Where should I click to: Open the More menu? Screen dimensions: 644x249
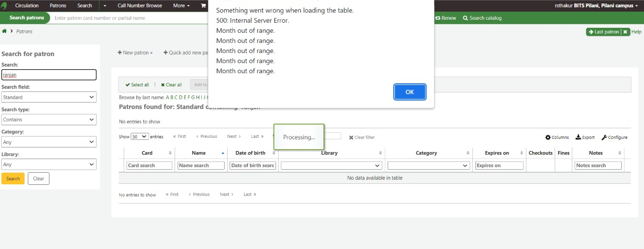[x=181, y=6]
